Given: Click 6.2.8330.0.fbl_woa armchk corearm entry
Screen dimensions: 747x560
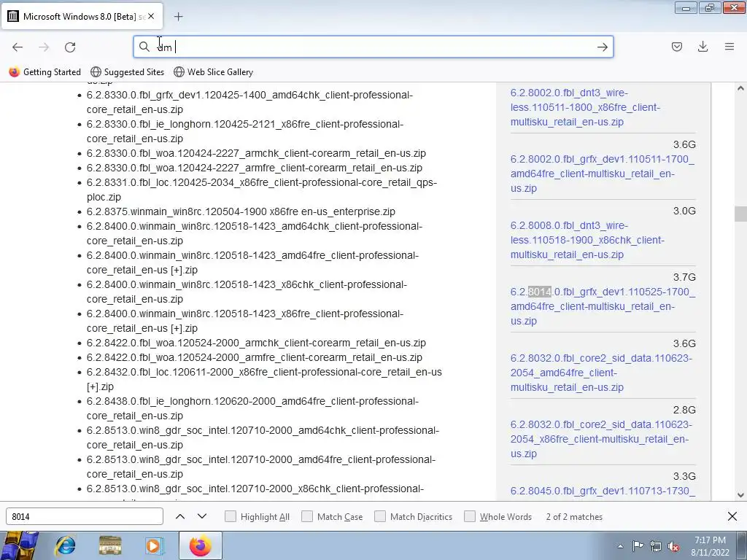Looking at the screenshot, I should pos(256,153).
